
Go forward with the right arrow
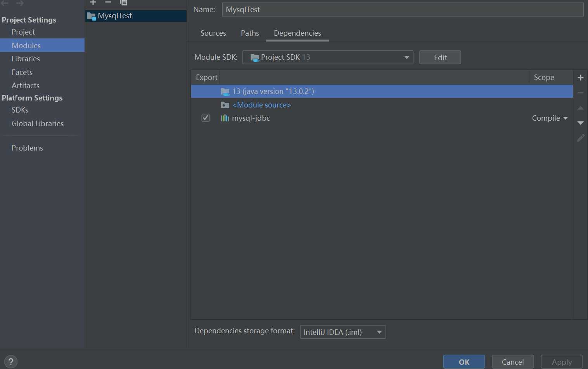20,3
